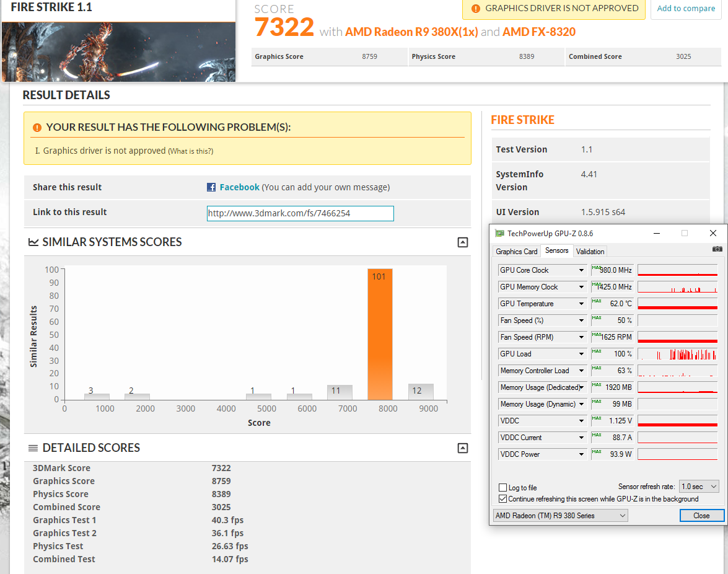Click the Similar Systems Scores chart icon

(33, 242)
